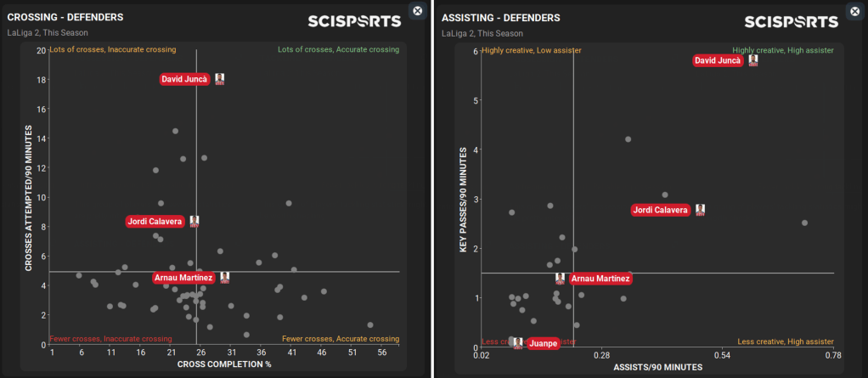The image size is (868, 378).
Task: Click Juanpe's club badge icon
Action: tap(517, 343)
